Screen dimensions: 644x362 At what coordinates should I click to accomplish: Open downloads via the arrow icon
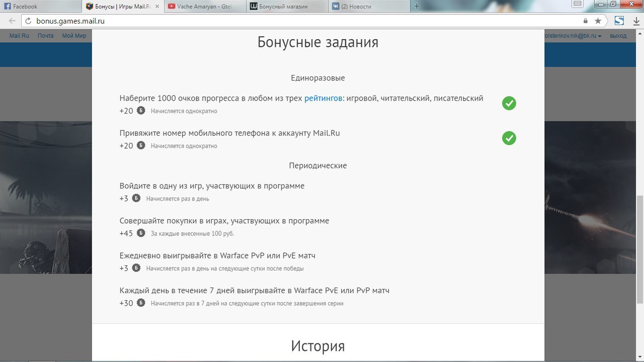point(636,21)
